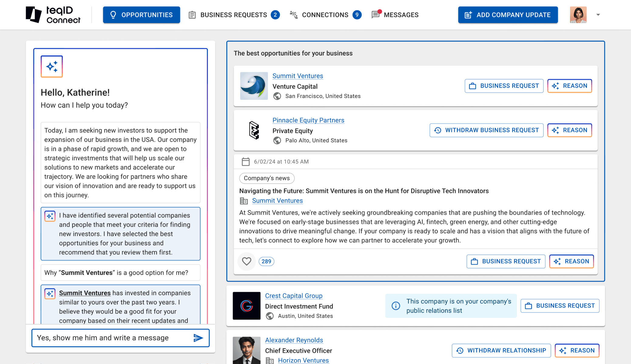This screenshot has height=364, width=631.
Task: Click Pinnacle Equity Partners logo
Action: coord(254,130)
